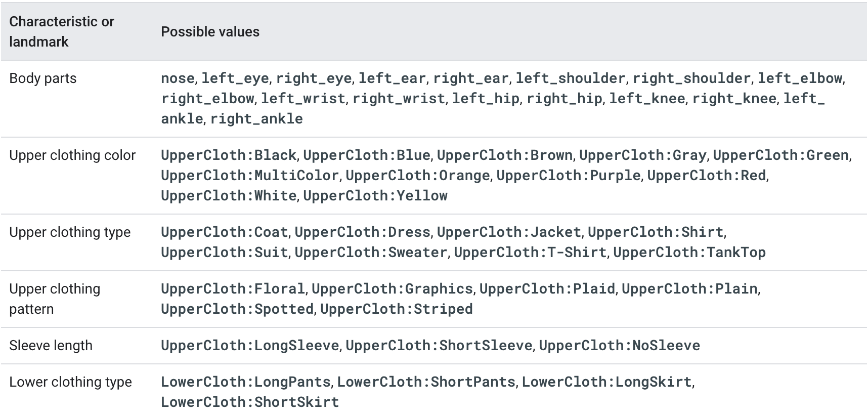Click the "Possible values" column header

click(x=210, y=31)
